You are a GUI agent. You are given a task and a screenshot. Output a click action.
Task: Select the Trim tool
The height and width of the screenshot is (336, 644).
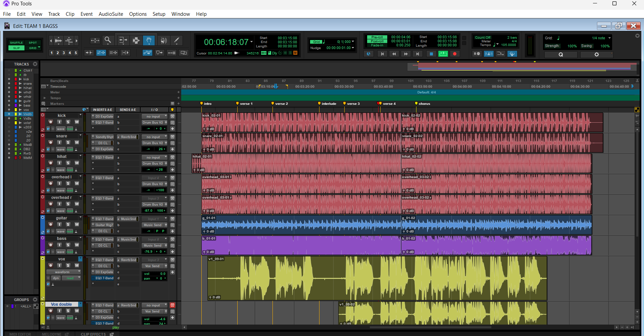122,40
